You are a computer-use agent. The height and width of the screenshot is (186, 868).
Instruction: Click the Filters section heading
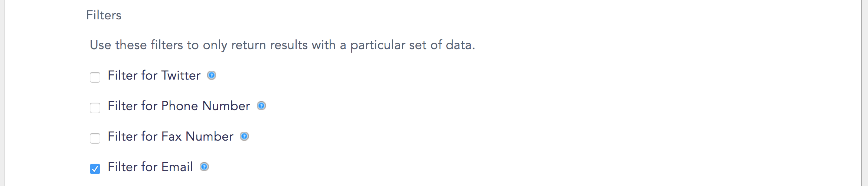click(104, 15)
